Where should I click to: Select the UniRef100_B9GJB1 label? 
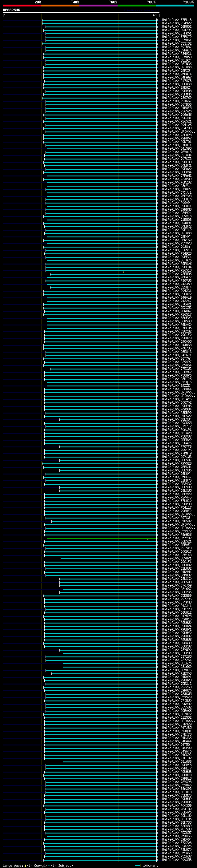point(177,118)
